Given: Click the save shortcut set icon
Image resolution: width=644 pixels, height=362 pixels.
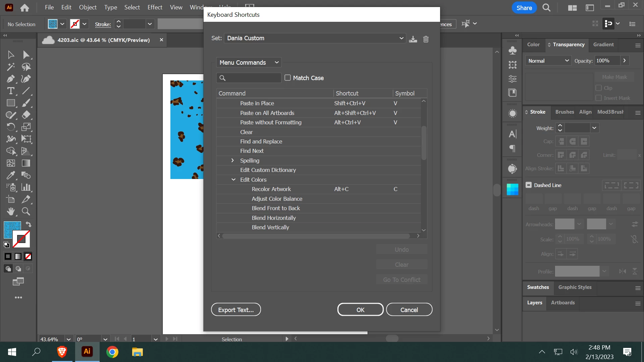Looking at the screenshot, I should [413, 39].
